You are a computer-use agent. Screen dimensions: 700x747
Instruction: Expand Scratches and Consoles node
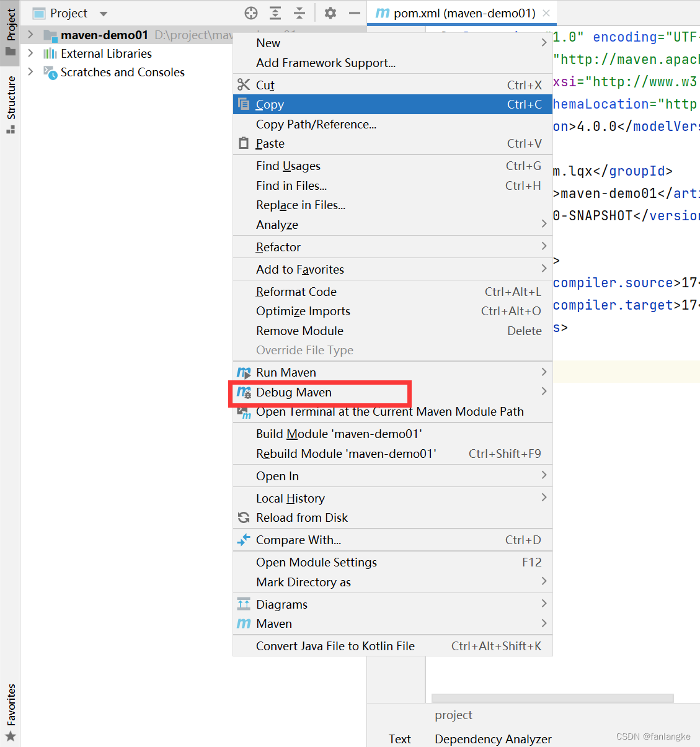pyautogui.click(x=30, y=72)
